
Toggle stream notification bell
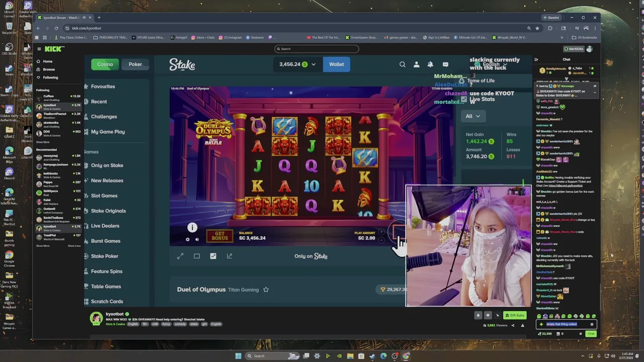(x=478, y=315)
